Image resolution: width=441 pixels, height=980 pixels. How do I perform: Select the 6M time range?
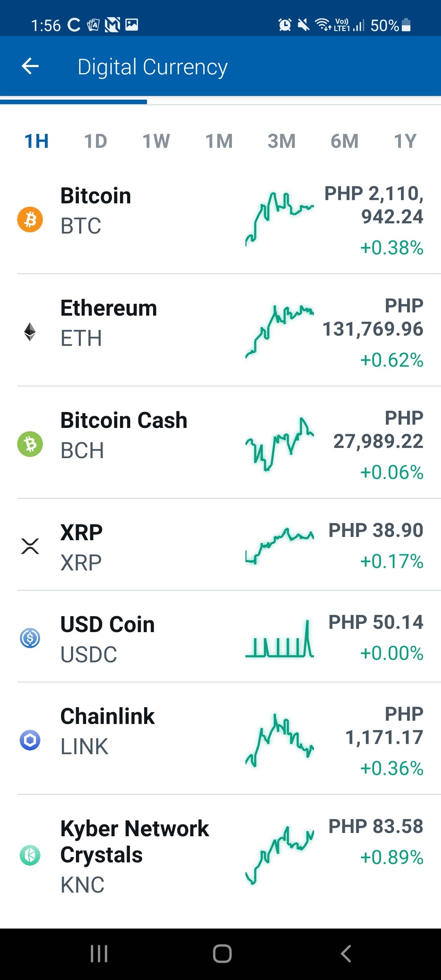[345, 141]
